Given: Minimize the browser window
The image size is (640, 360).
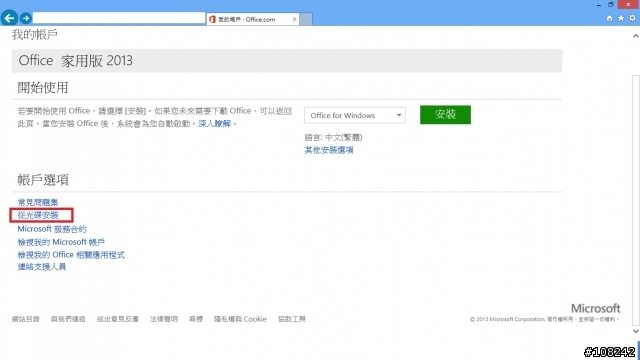Looking at the screenshot, I should (x=598, y=5).
